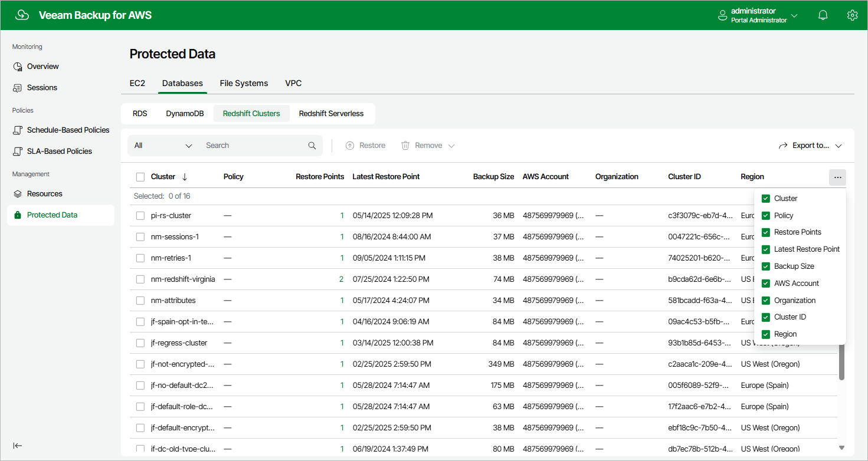Open SLA-Based Policies
Screen dimensions: 868x461
click(61, 152)
